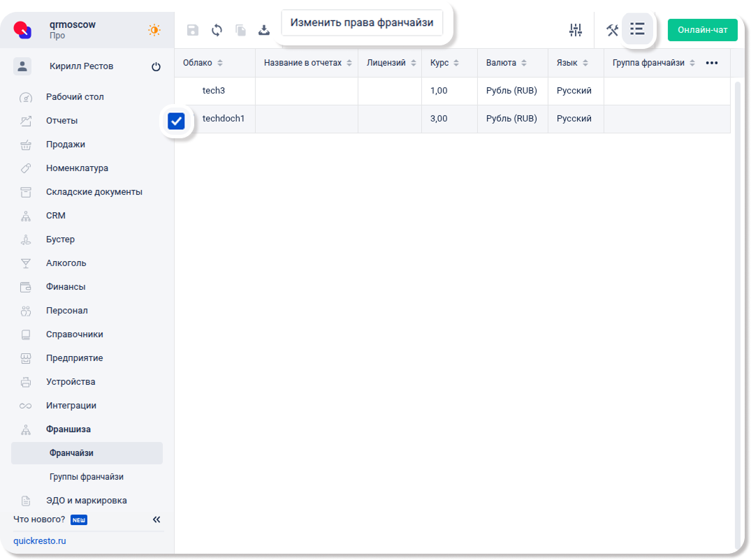This screenshot has width=751, height=560.
Task: Click Русский in techdoch1 row
Action: pos(574,118)
